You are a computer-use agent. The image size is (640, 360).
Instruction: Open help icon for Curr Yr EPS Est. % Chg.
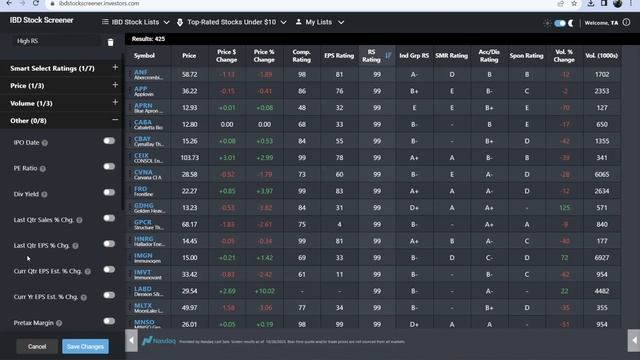tap(84, 298)
